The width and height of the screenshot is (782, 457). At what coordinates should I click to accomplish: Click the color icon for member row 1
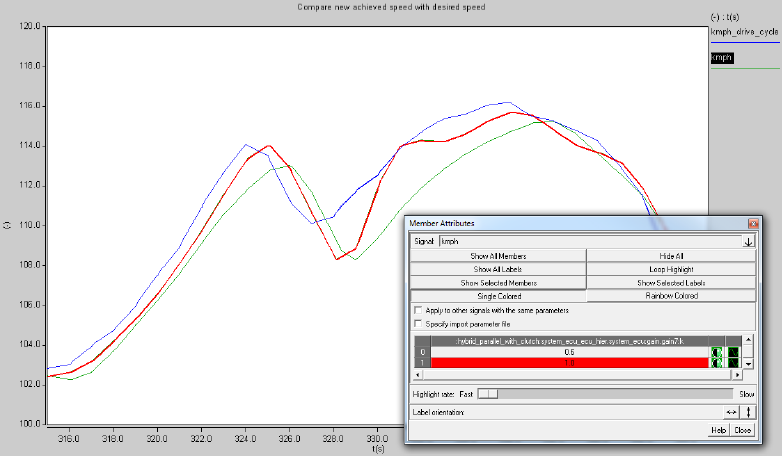tap(717, 363)
